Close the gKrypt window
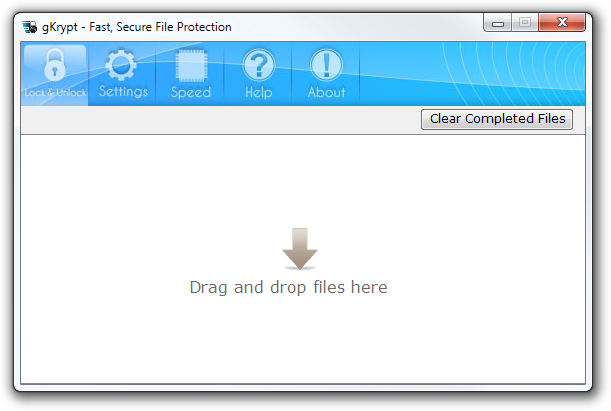Screen dimensions: 611x411 [562, 23]
